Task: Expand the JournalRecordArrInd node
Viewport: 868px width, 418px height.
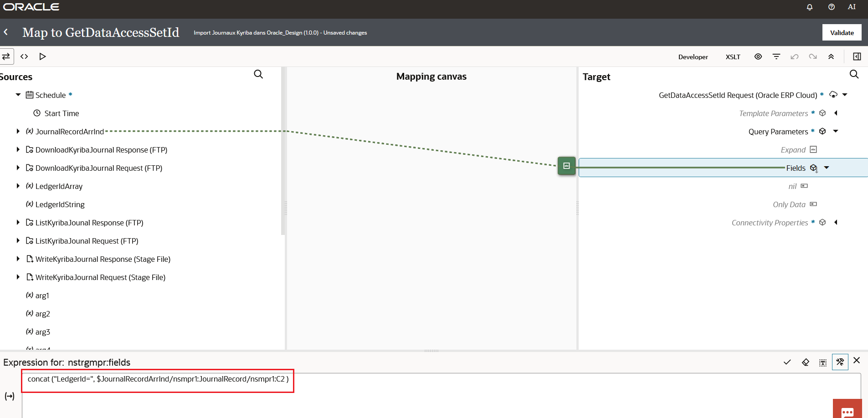Action: 18,131
